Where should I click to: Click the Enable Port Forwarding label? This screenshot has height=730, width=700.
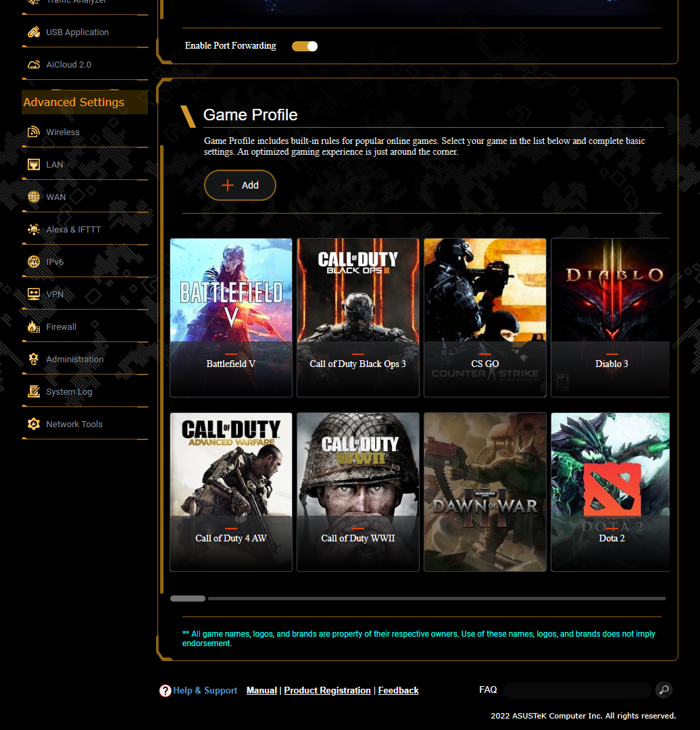tap(230, 46)
